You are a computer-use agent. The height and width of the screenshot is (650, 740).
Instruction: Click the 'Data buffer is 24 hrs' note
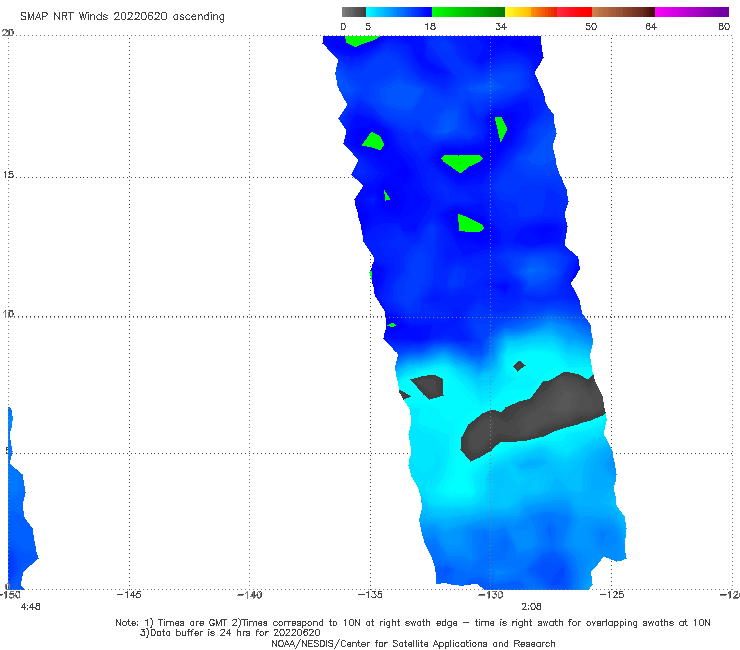click(x=230, y=633)
